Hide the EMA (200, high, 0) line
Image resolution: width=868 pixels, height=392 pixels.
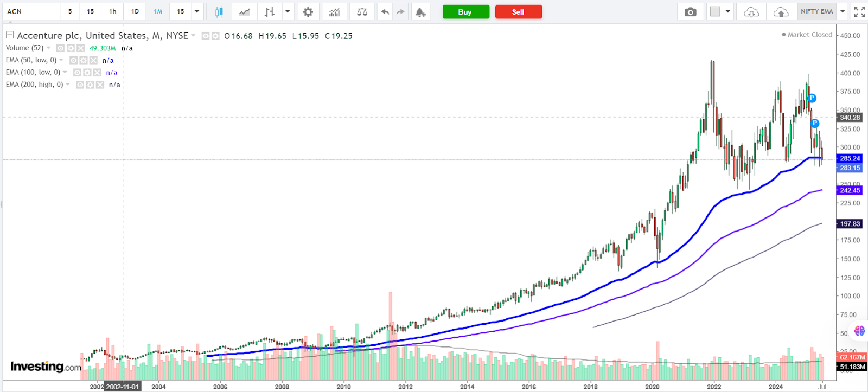(x=80, y=85)
